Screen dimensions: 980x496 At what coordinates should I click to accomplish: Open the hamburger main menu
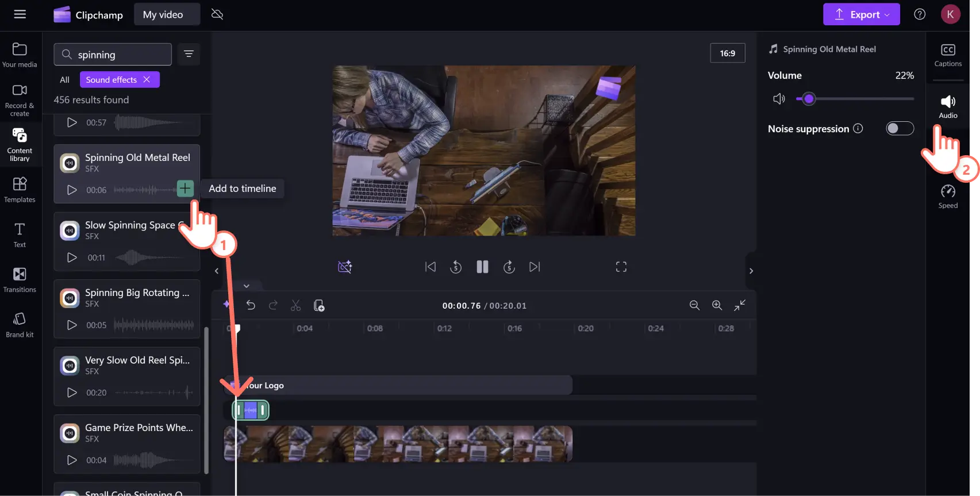[20, 14]
